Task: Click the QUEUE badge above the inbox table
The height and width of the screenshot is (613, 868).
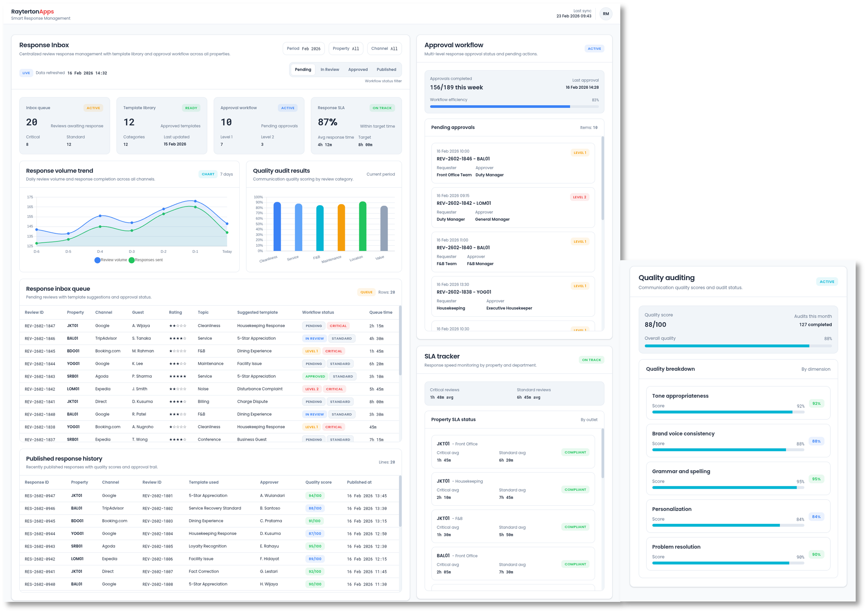Action: 366,292
